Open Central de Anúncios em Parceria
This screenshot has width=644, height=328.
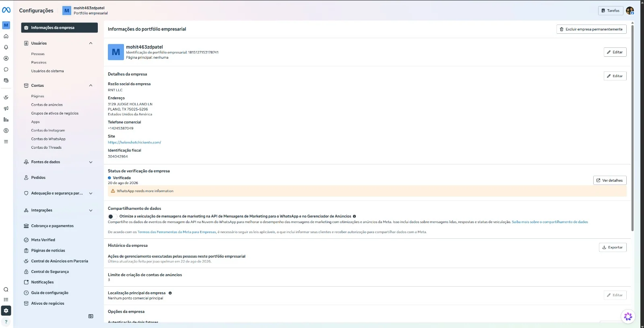pyautogui.click(x=60, y=261)
